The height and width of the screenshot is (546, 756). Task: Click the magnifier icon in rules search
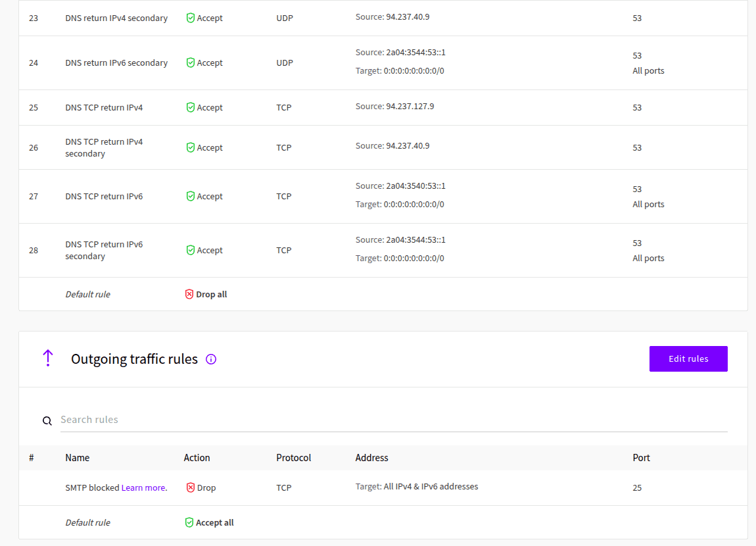click(47, 420)
